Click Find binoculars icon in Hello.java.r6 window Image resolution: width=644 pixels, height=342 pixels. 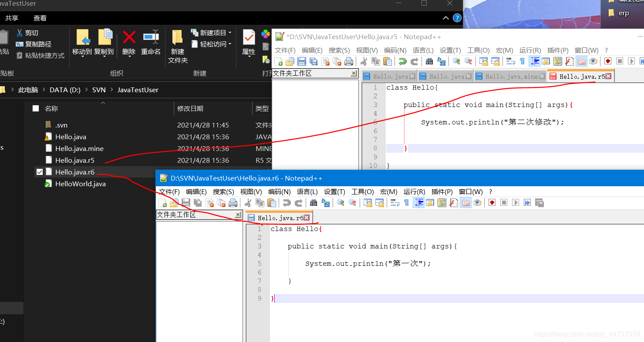coord(313,203)
